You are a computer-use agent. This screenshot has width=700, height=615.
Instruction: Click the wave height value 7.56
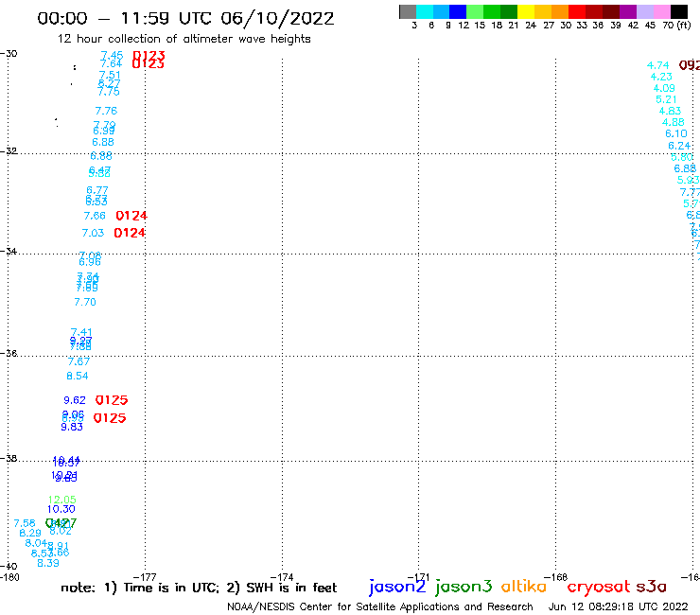[25, 523]
